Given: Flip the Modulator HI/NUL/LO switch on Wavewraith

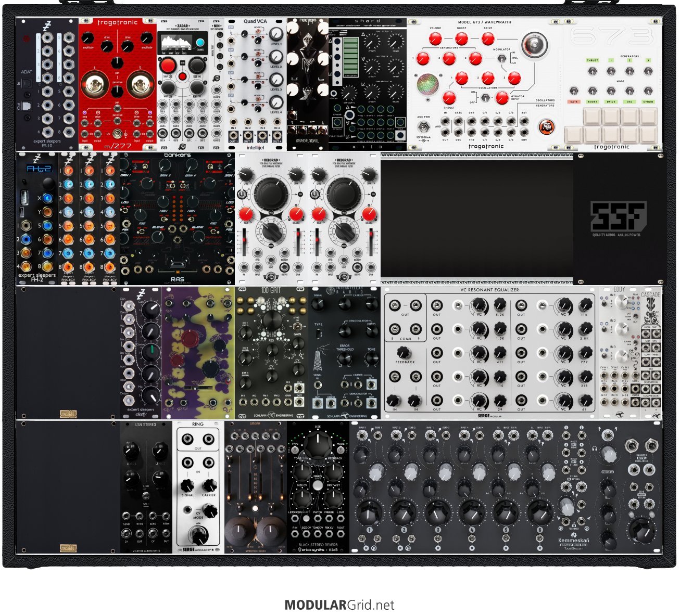Looking at the screenshot, I should (501, 58).
